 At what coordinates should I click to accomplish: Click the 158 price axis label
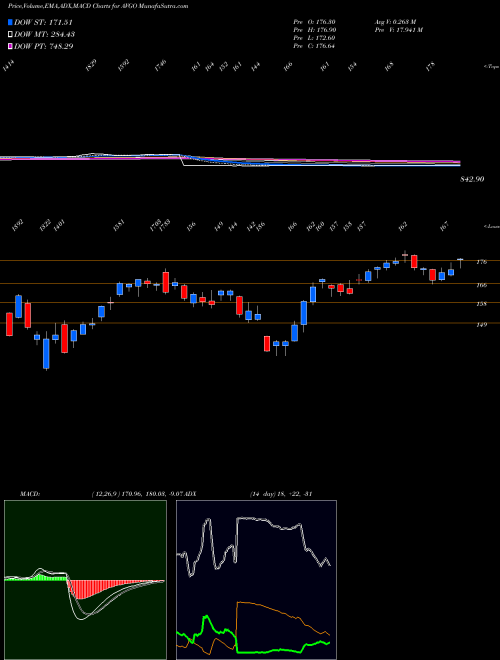coord(481,303)
